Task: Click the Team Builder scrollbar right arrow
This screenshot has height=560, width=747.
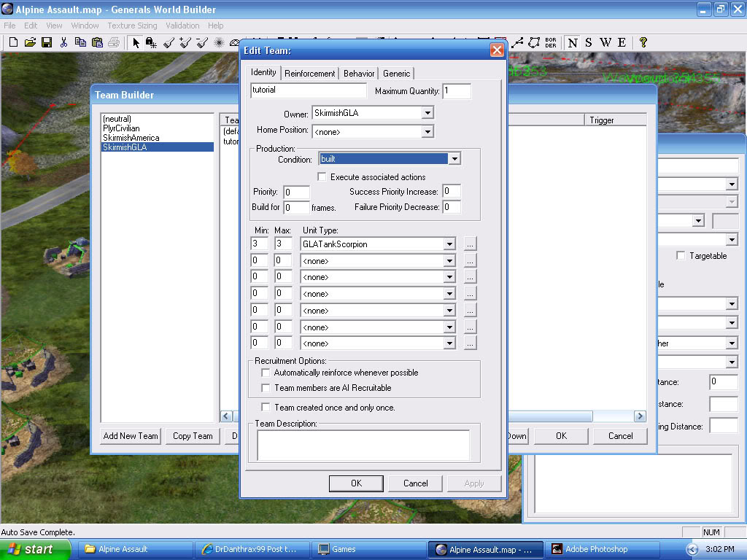Action: coord(640,416)
